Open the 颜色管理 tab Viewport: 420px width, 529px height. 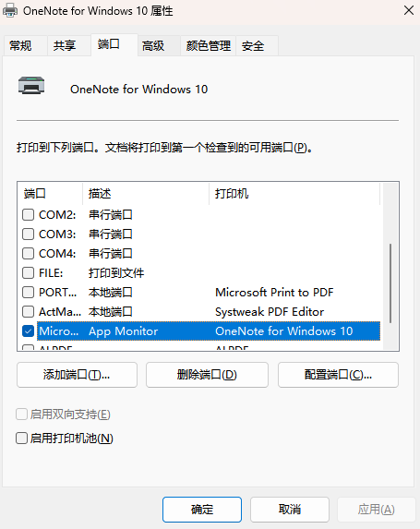(x=208, y=45)
